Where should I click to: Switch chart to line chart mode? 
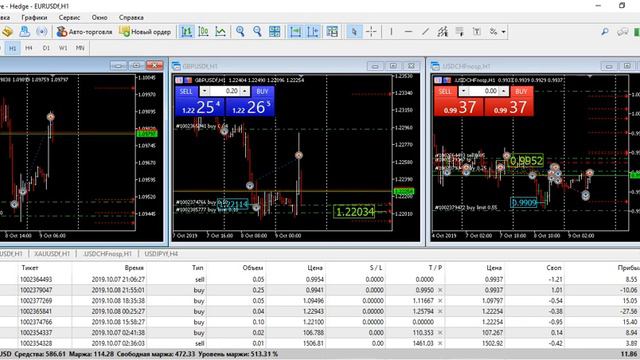click(x=220, y=32)
